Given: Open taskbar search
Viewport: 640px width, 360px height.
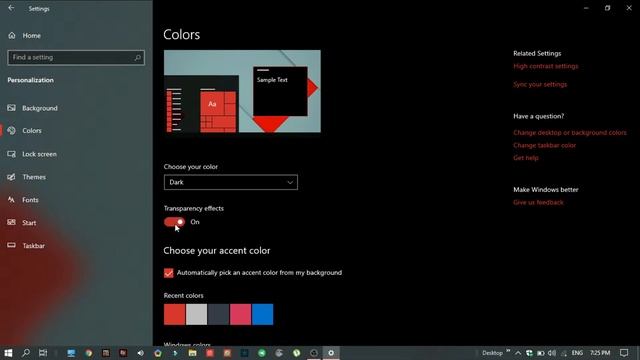Looking at the screenshot, I should pyautogui.click(x=26, y=353).
